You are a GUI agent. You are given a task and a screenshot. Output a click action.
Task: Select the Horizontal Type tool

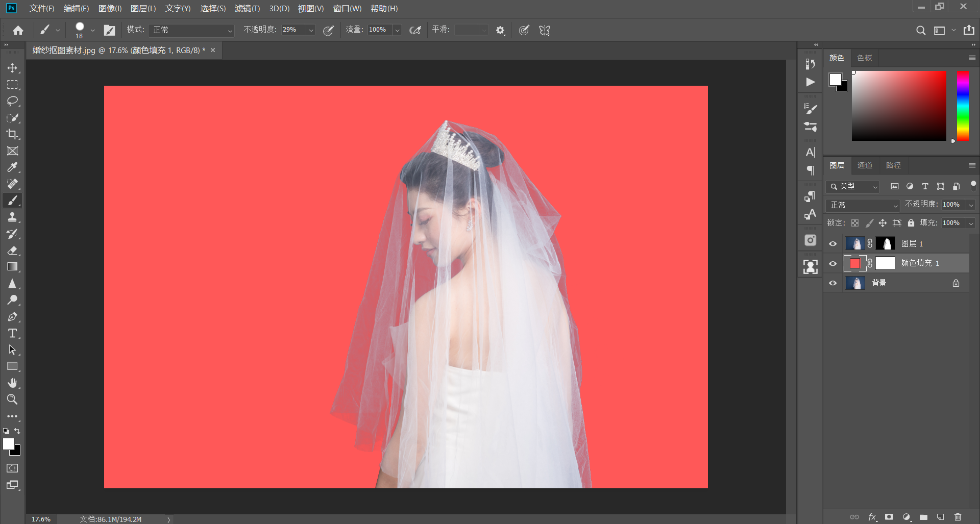(12, 334)
